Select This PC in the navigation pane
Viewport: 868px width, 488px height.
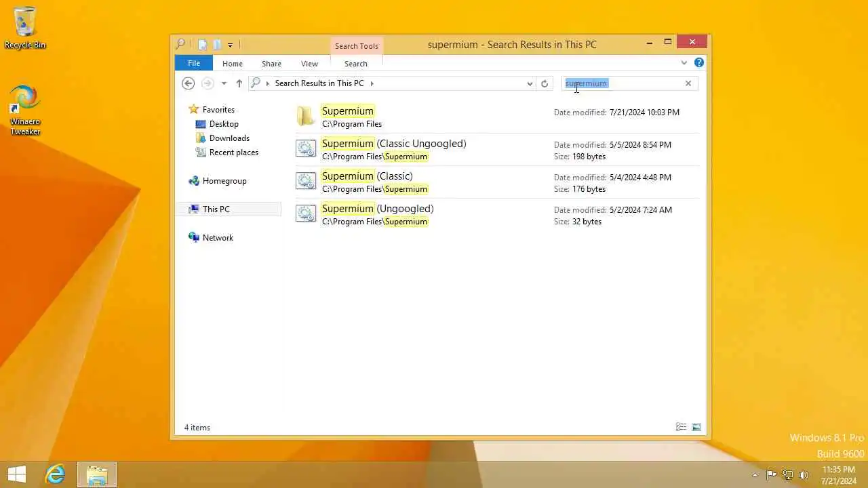(x=216, y=209)
